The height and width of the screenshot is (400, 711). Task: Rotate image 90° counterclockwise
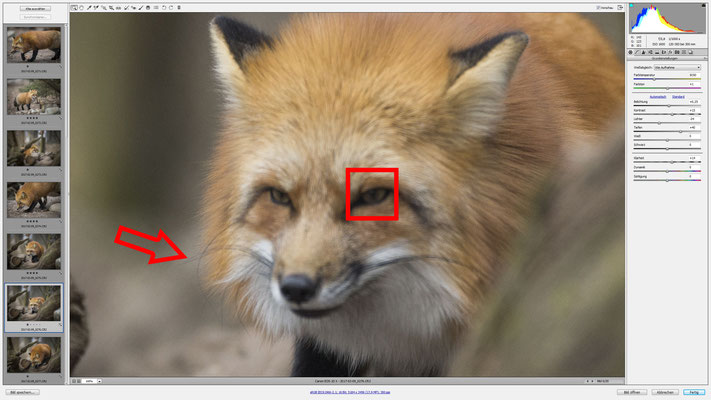point(164,7)
